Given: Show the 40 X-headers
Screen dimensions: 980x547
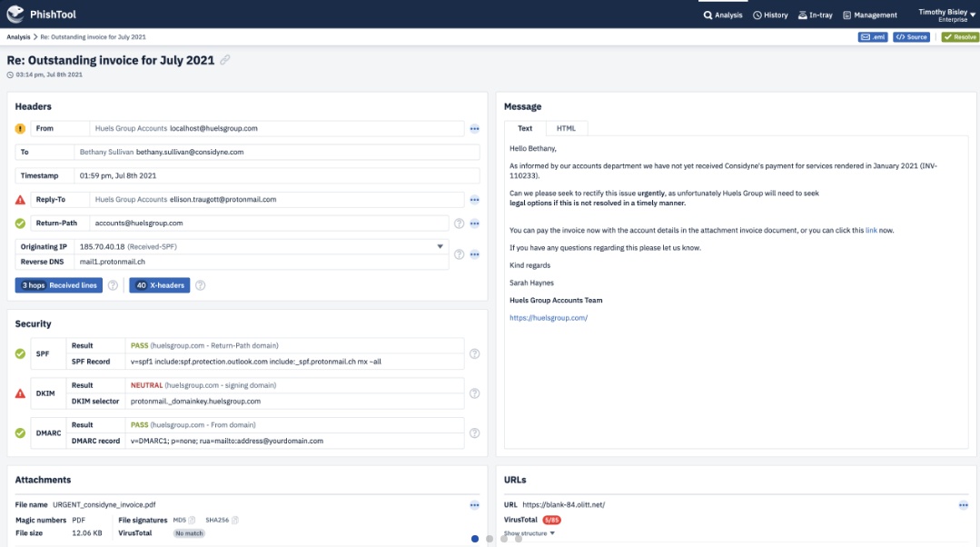Looking at the screenshot, I should [159, 285].
